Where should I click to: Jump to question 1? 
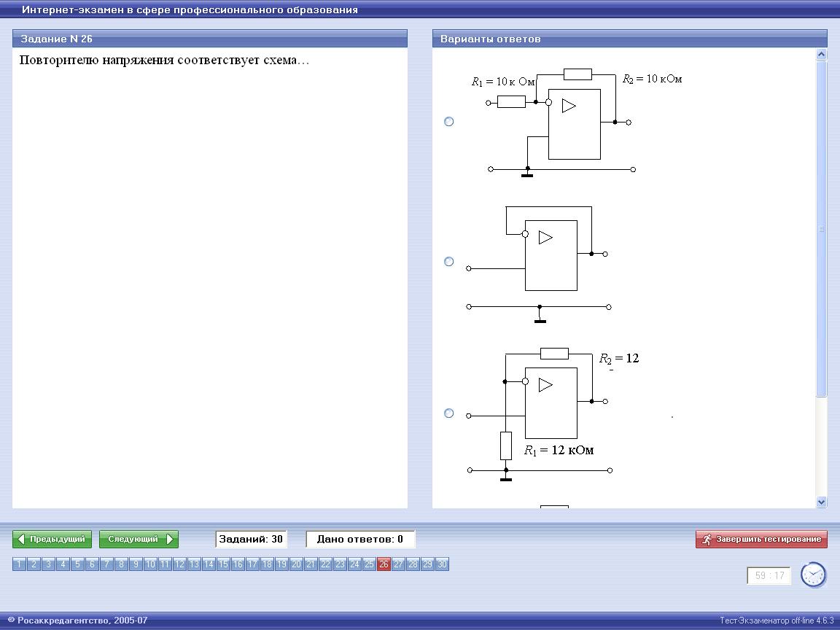[x=19, y=564]
